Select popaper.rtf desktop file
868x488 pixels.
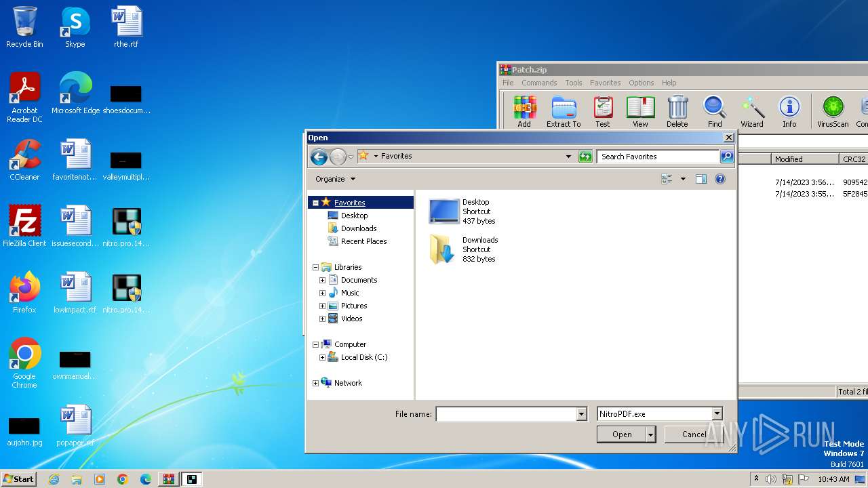pyautogui.click(x=75, y=426)
